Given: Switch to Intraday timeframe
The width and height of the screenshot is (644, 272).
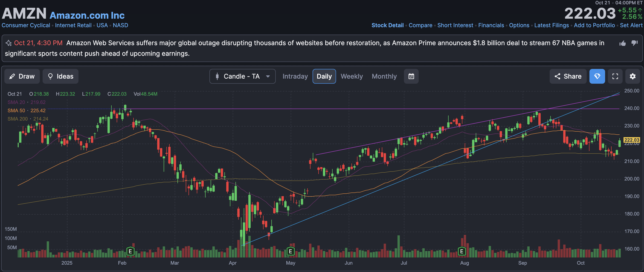Looking at the screenshot, I should coord(295,76).
